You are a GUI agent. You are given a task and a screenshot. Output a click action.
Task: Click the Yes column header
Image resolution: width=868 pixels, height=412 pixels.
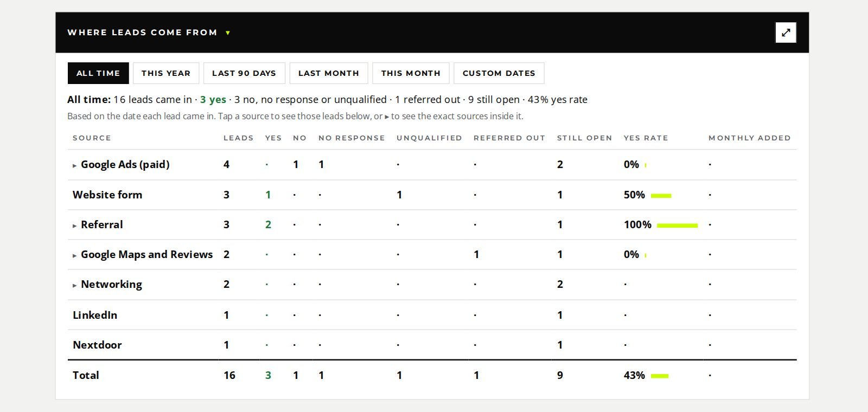pos(273,138)
